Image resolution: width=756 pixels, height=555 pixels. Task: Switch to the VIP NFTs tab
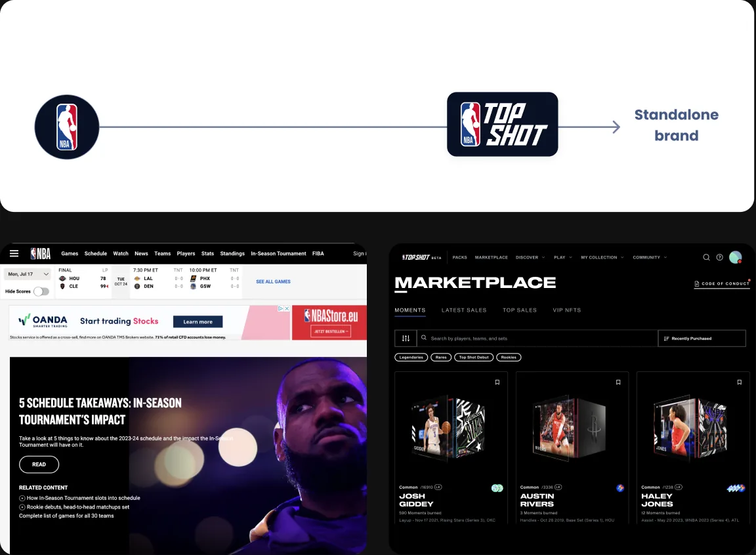[x=566, y=310]
